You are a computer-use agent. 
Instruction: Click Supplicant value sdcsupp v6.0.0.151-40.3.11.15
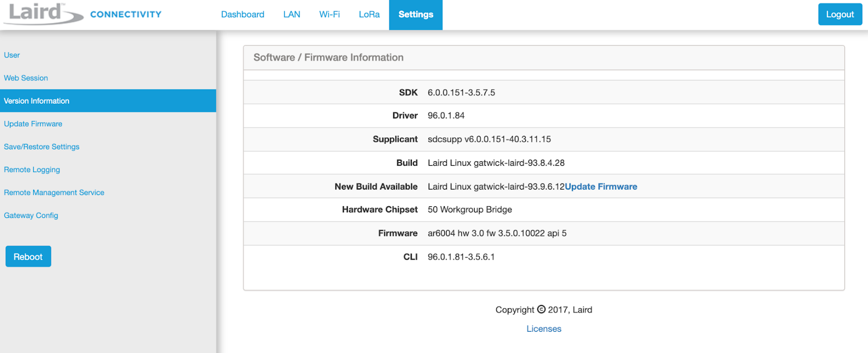[489, 139]
